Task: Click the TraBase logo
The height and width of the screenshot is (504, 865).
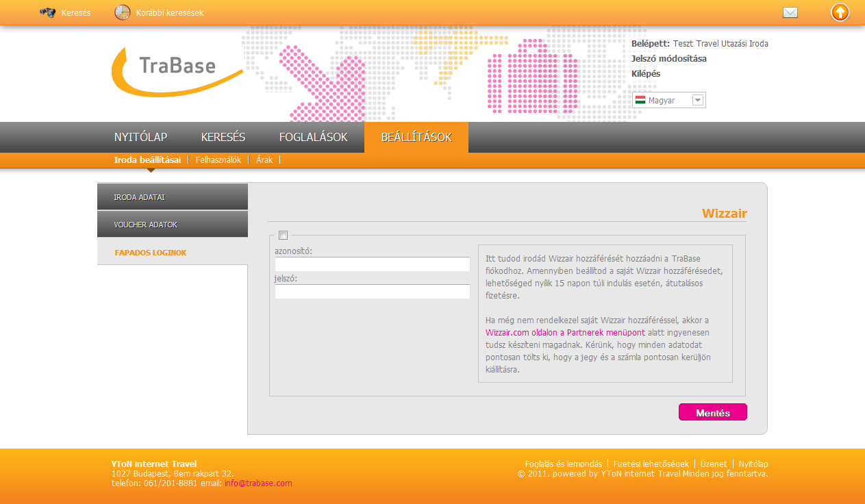Action: [x=177, y=71]
